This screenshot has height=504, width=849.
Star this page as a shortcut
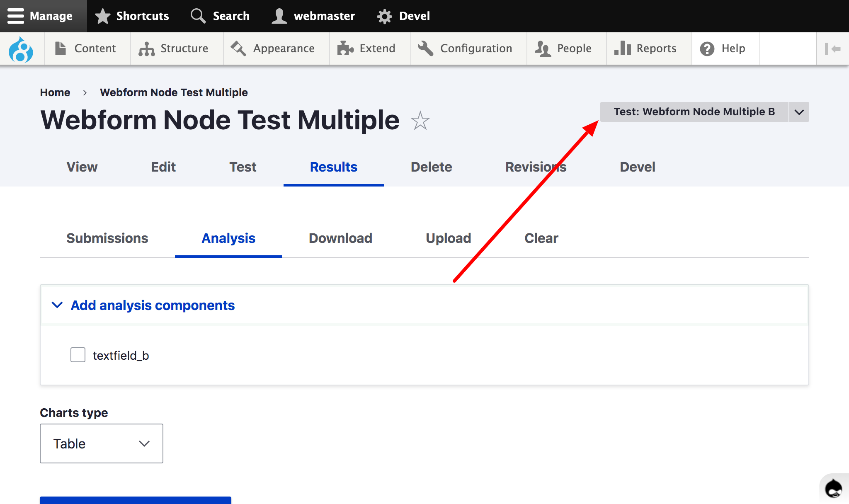click(x=420, y=121)
